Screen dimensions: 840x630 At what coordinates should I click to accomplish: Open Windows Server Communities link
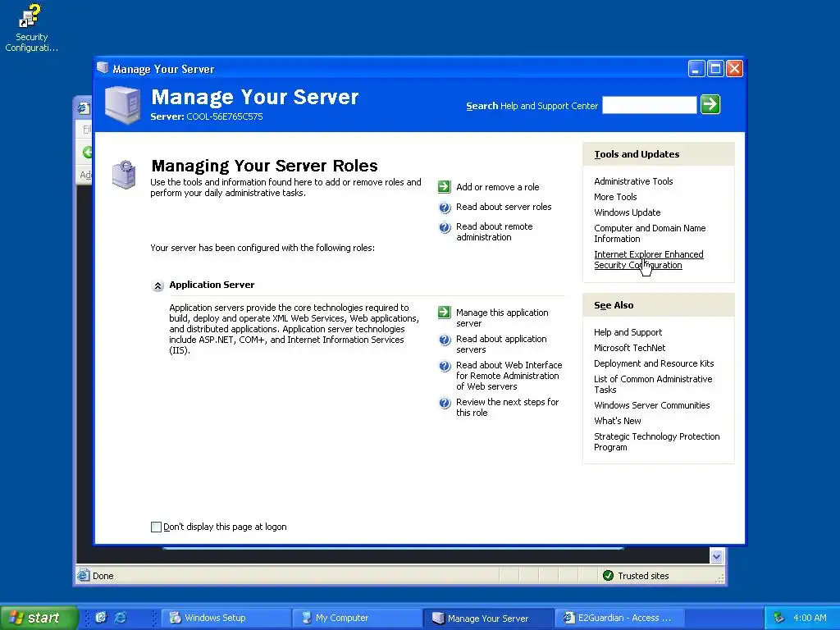click(x=651, y=405)
